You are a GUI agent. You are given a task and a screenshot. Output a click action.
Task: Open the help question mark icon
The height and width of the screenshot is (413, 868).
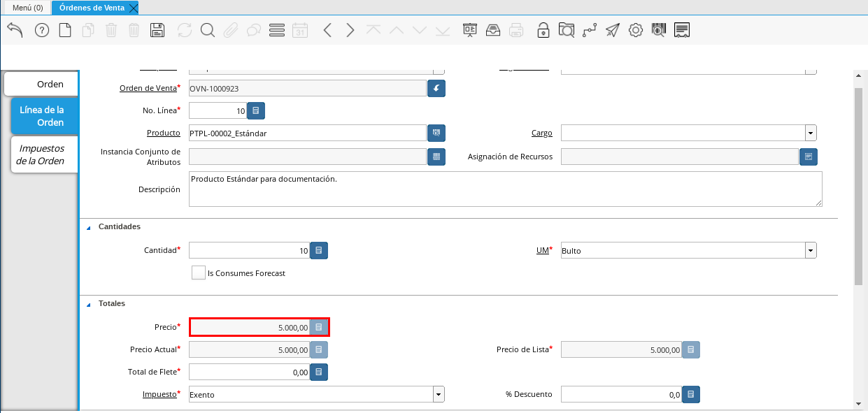point(42,30)
